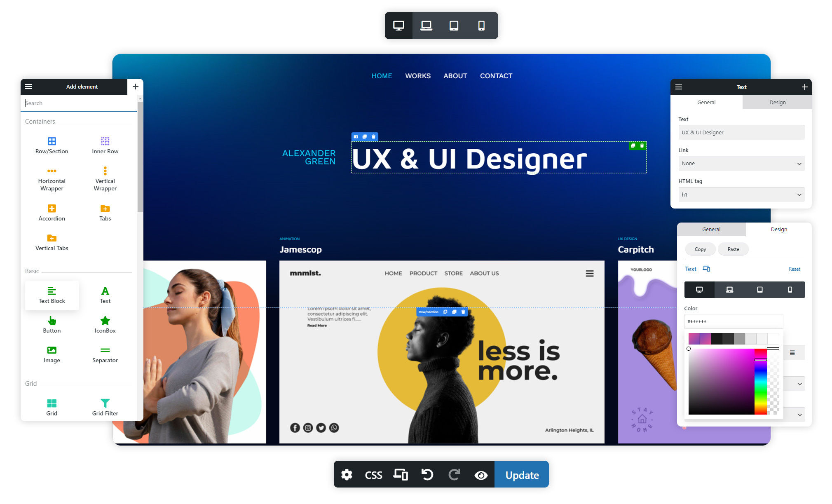Select the Grid Filter icon
832x504 pixels.
[105, 403]
